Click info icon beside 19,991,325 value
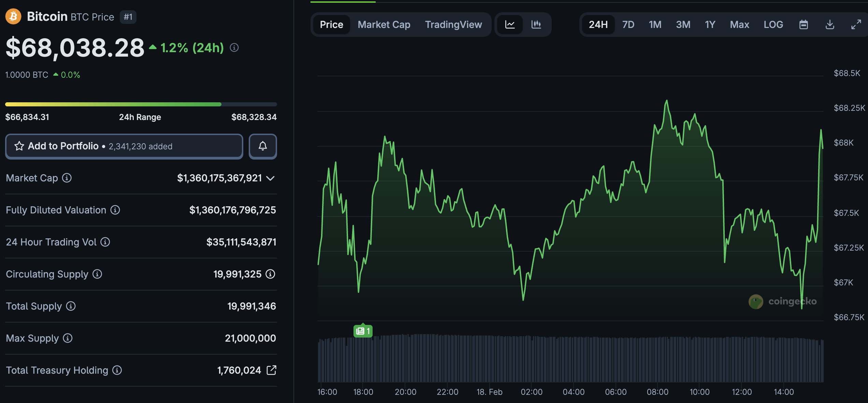 coord(270,274)
